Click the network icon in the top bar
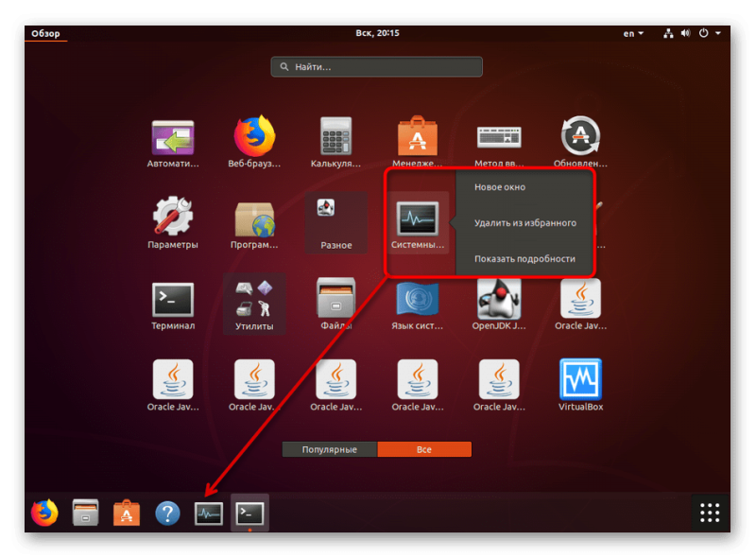 (668, 33)
